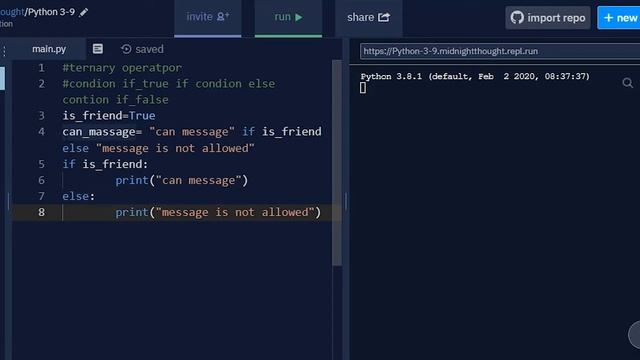
Task: Click the console cursor prompt
Action: (x=363, y=88)
